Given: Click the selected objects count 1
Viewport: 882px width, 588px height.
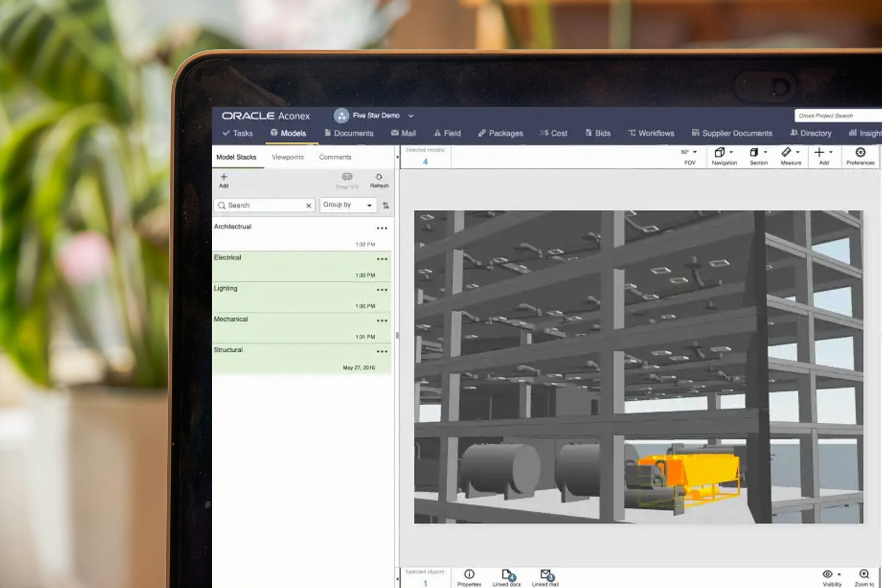Looking at the screenshot, I should pyautogui.click(x=425, y=584).
